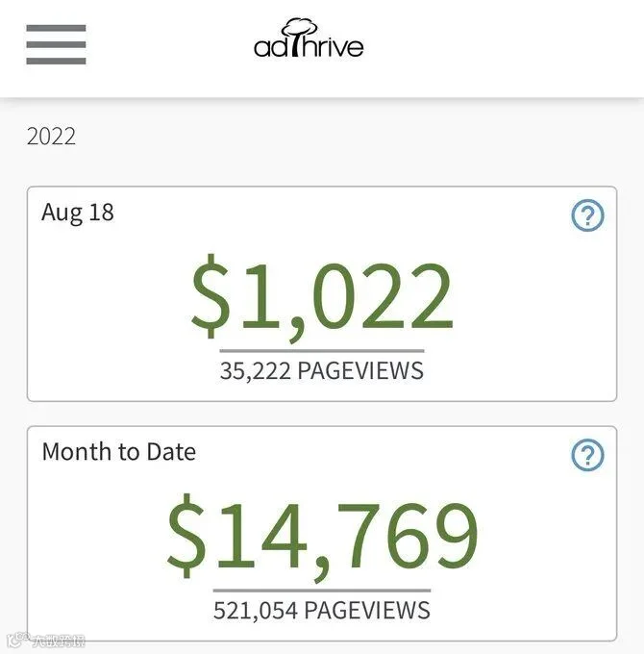Click the Chinese watermark text at bottom left
The width and height of the screenshot is (644, 654).
pyautogui.click(x=59, y=641)
